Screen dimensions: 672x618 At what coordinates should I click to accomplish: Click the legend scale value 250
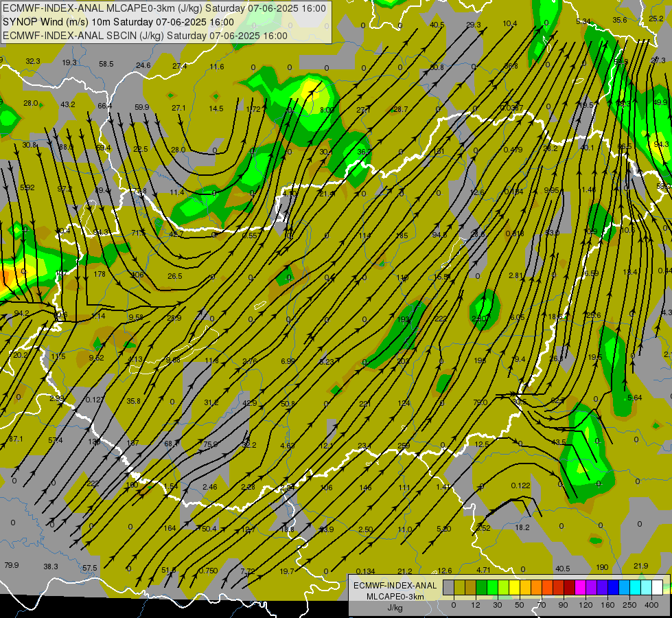(x=629, y=605)
